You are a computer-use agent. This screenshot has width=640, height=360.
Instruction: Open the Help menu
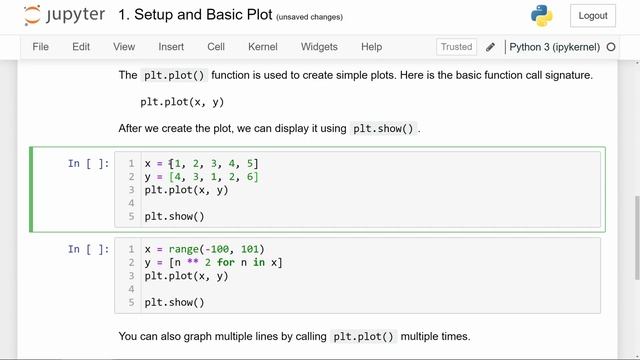point(371,47)
